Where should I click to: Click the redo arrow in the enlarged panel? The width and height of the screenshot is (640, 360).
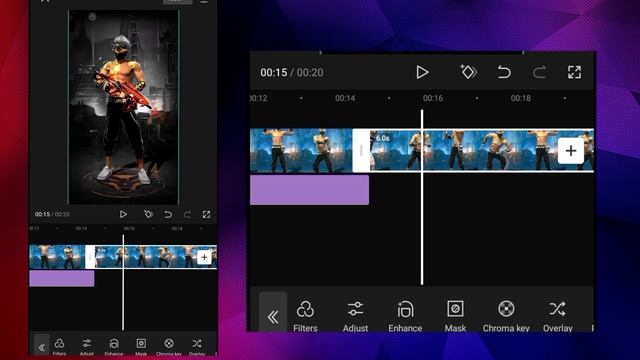pyautogui.click(x=539, y=72)
